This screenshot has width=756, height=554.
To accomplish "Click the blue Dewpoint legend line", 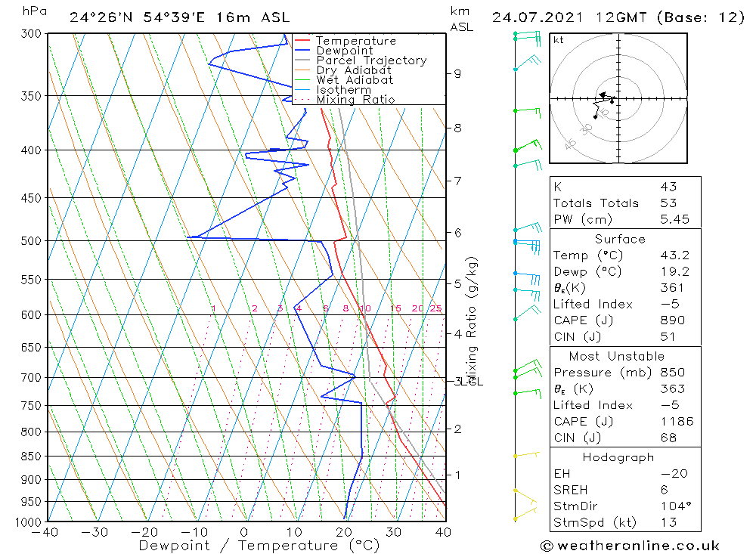I will tap(302, 50).
